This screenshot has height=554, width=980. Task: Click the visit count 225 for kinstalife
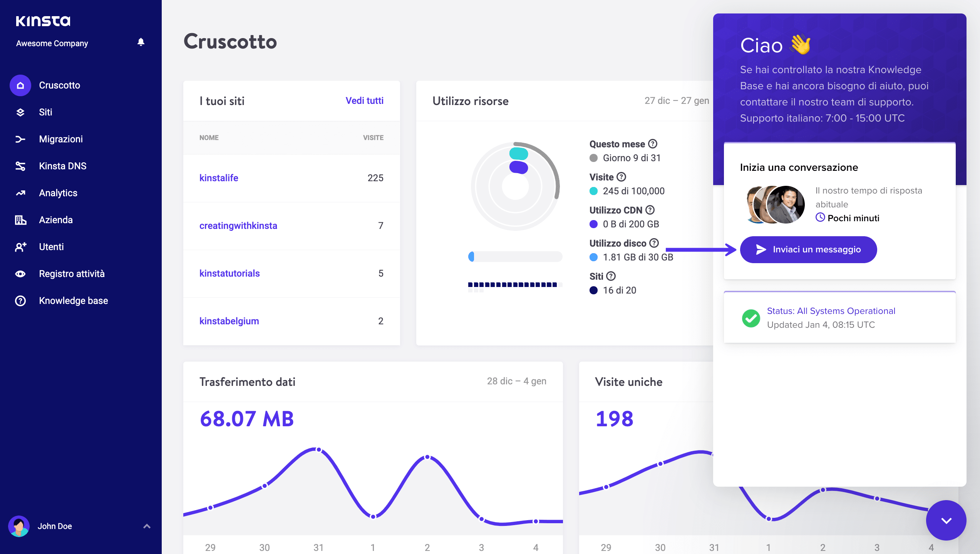(x=375, y=178)
